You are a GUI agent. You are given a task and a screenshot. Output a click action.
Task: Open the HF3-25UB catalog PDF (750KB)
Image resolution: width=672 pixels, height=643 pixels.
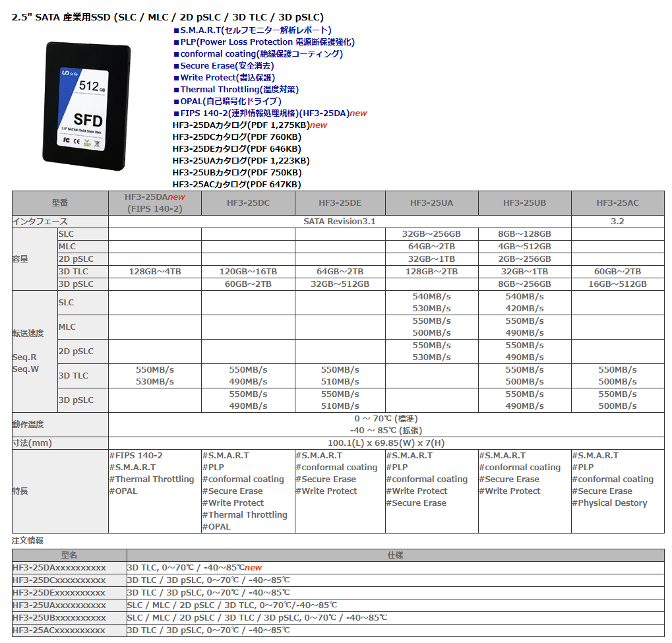(x=237, y=172)
